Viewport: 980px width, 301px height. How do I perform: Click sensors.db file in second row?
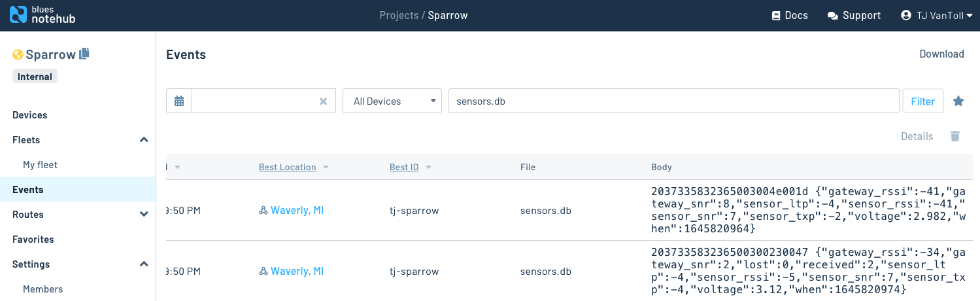[546, 272]
